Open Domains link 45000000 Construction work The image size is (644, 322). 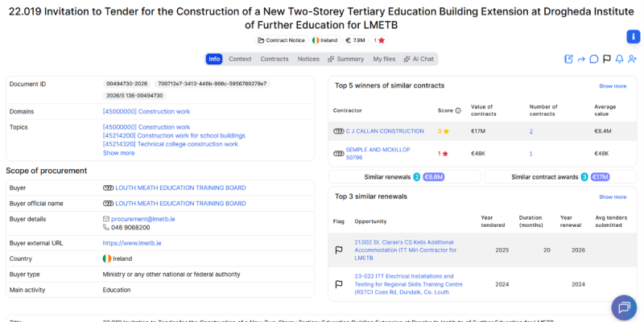(147, 111)
